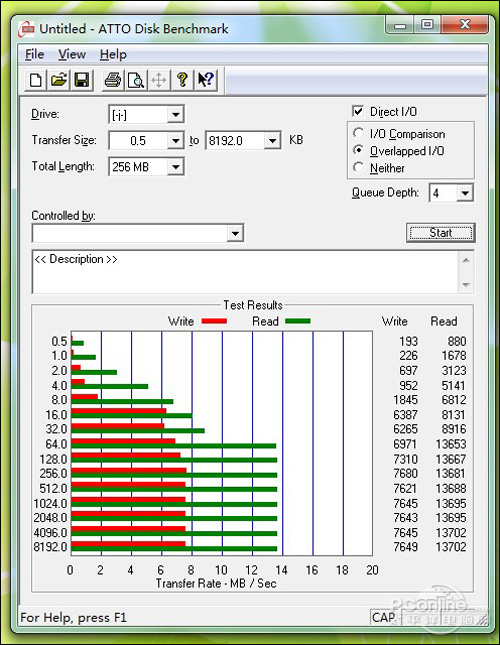This screenshot has height=645, width=500.
Task: Click the Description scrollbar down arrow
Action: (466, 285)
